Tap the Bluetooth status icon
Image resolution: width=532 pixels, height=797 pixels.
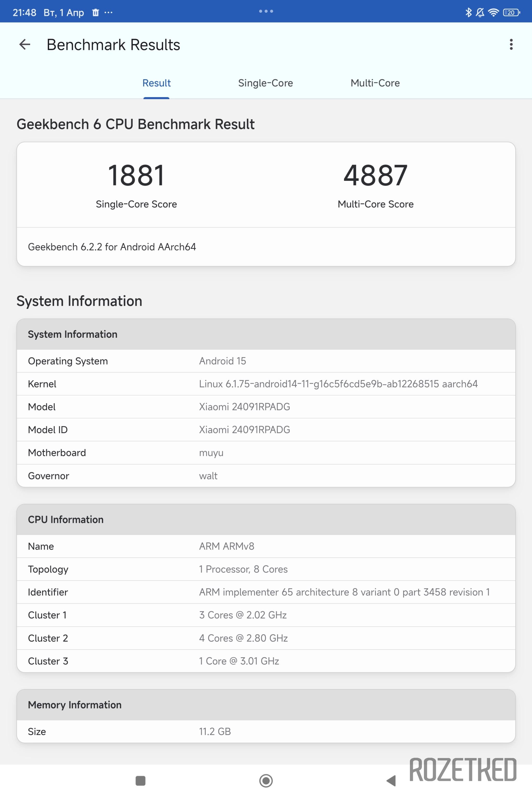coord(469,12)
